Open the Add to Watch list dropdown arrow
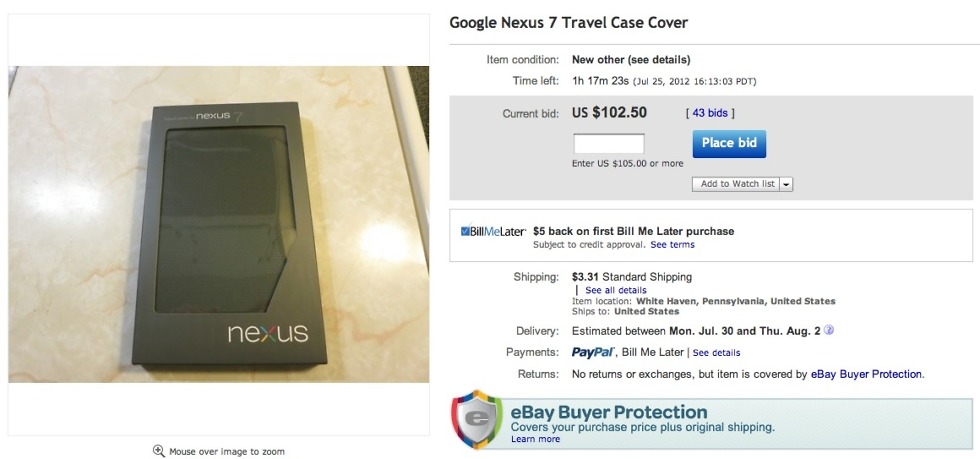The width and height of the screenshot is (980, 459). pyautogui.click(x=786, y=184)
